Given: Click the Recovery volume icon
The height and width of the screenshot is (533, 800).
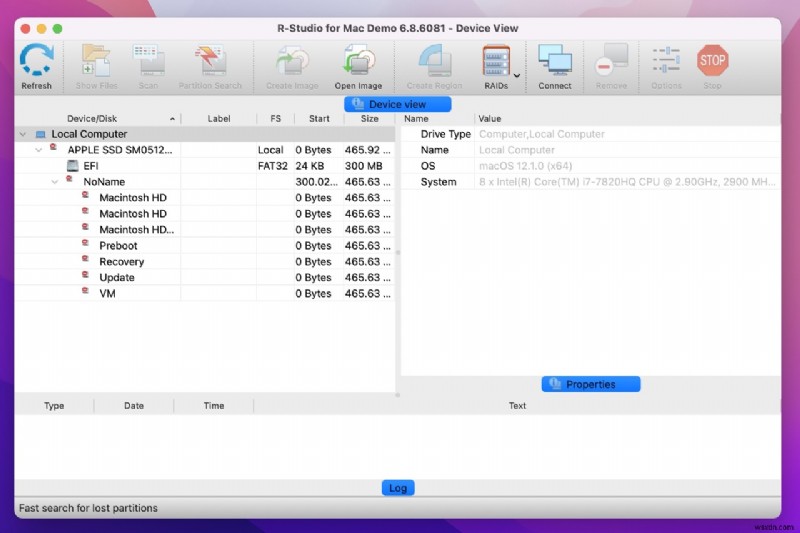Looking at the screenshot, I should 85,259.
